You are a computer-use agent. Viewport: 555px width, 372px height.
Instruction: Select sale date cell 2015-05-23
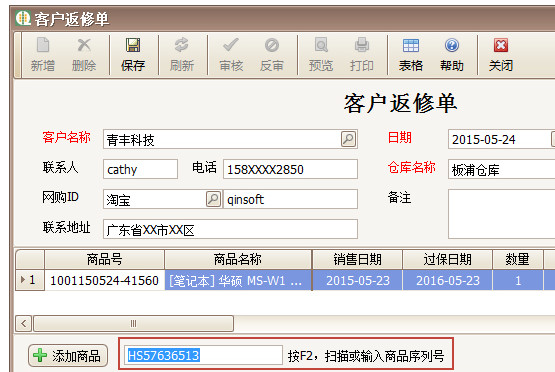pos(357,280)
